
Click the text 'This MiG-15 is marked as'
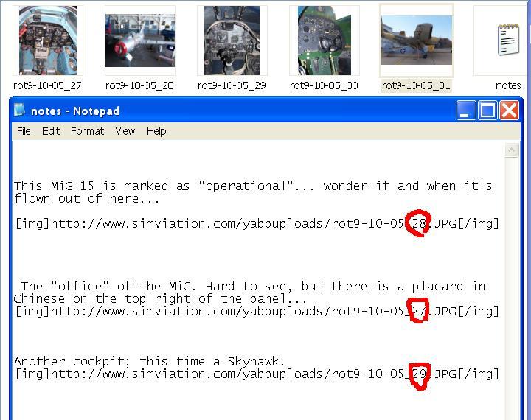click(x=102, y=186)
